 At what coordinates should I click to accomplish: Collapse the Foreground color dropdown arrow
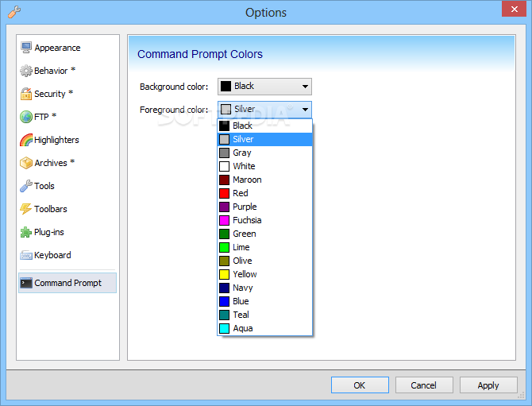click(x=305, y=110)
